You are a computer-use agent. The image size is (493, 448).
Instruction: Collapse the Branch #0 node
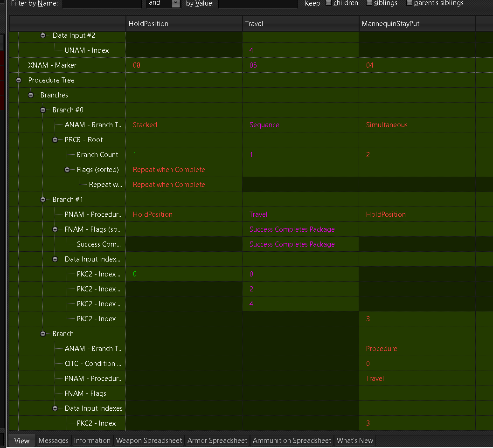(x=43, y=110)
